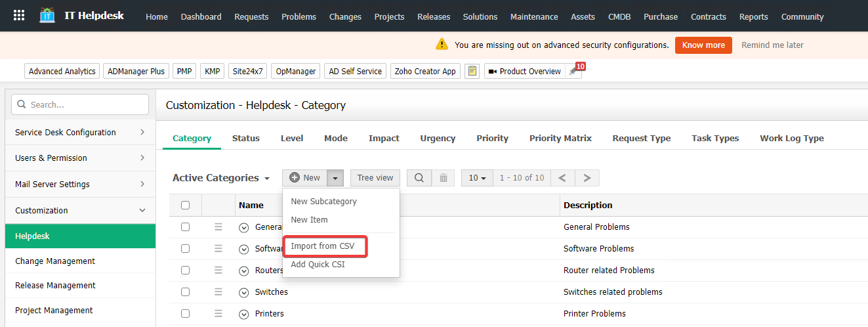Check the Switches row checkbox

(x=185, y=292)
